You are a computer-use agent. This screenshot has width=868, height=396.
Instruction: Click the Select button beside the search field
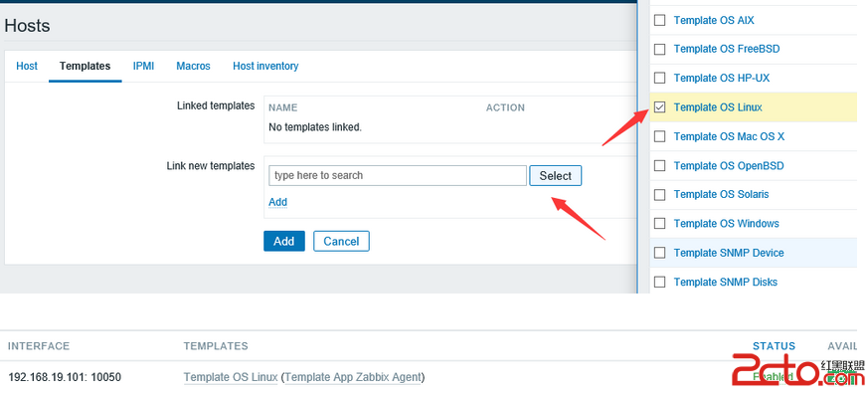click(555, 175)
